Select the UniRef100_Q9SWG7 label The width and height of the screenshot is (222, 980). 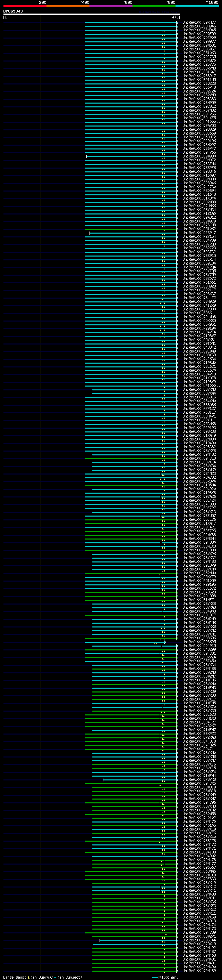coord(199,49)
